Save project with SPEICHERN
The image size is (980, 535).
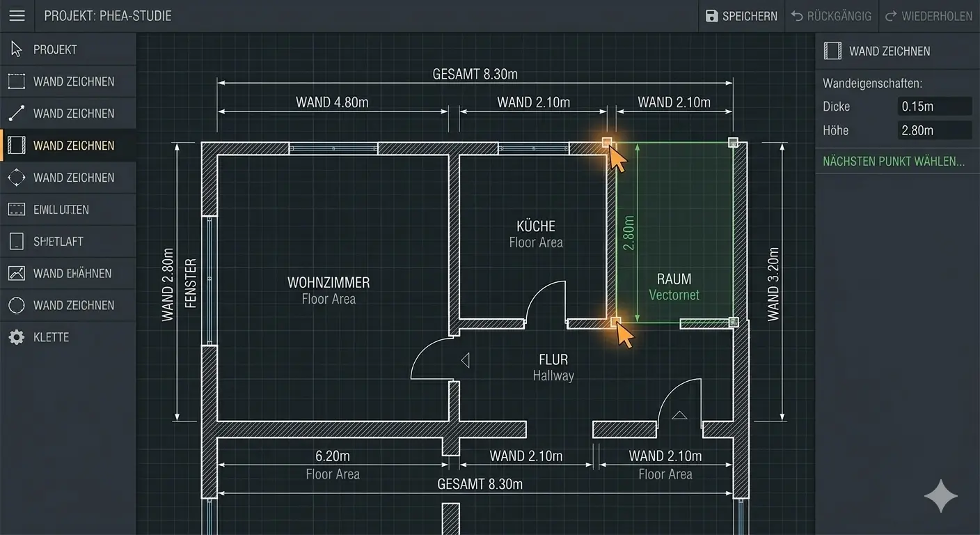(741, 16)
